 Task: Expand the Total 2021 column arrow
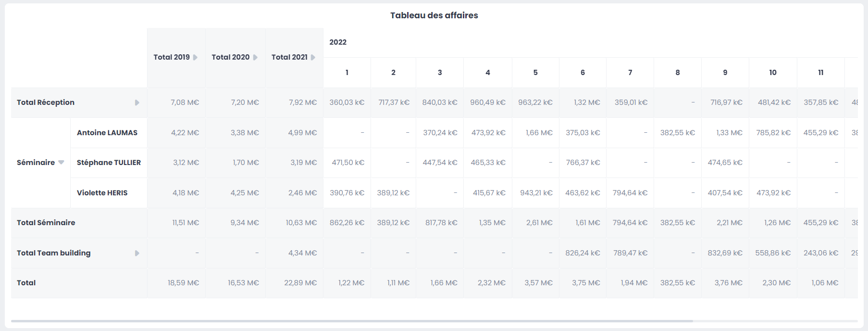tap(313, 57)
